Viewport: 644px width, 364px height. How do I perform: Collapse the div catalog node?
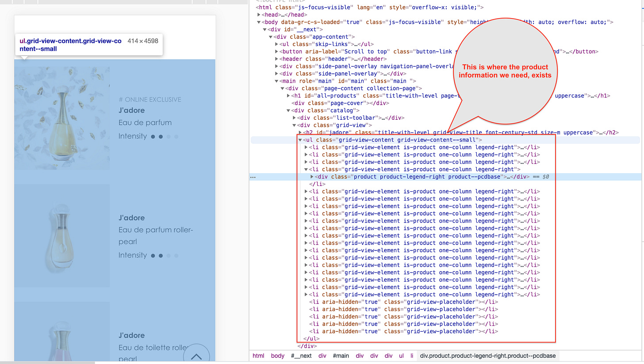click(x=289, y=110)
